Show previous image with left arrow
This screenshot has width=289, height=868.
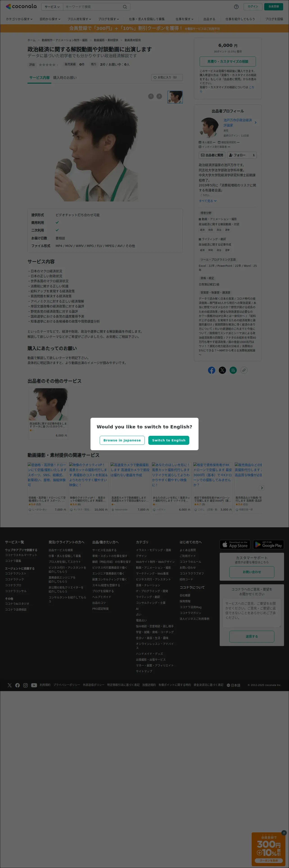pos(151,96)
